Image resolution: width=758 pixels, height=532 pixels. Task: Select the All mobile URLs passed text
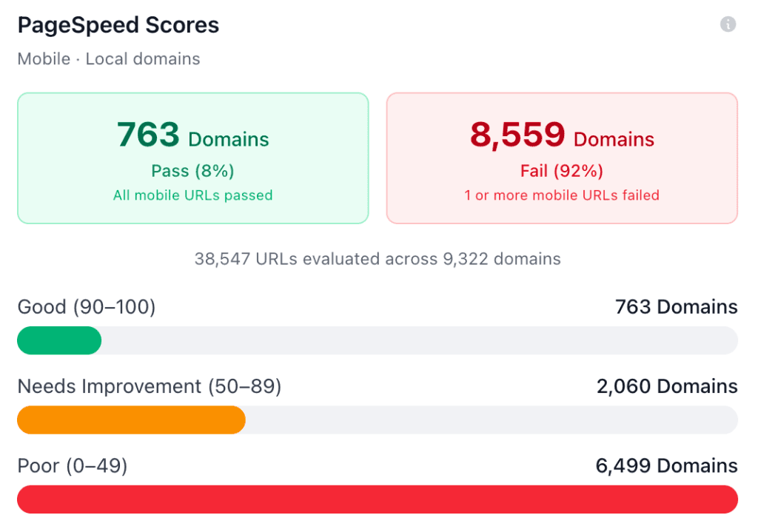pyautogui.click(x=192, y=195)
